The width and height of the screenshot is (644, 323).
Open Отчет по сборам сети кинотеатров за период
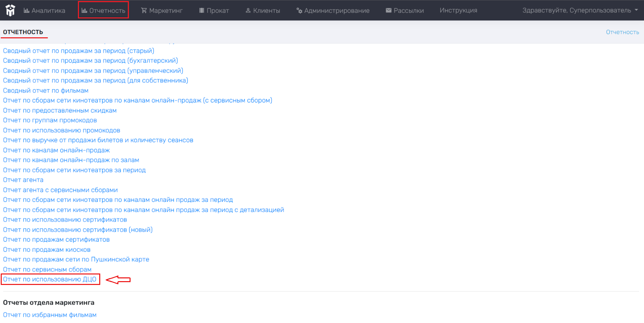pyautogui.click(x=74, y=170)
